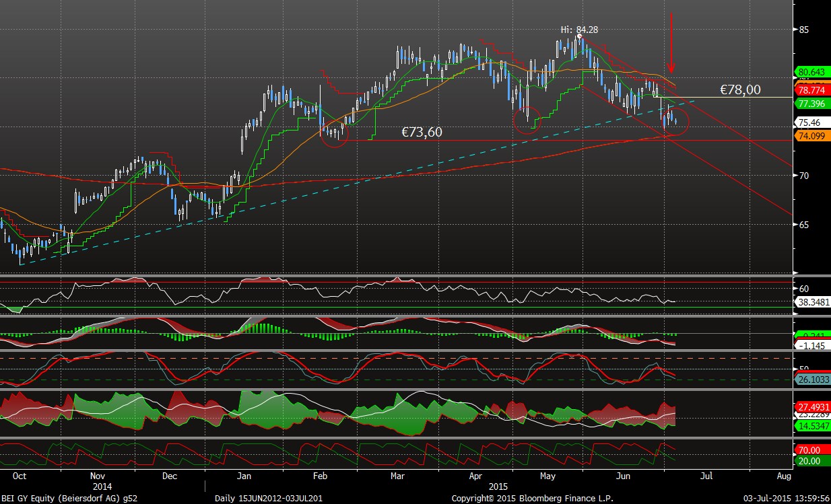
Task: Select the Hi: 84.28 high marker
Action: pyautogui.click(x=579, y=30)
